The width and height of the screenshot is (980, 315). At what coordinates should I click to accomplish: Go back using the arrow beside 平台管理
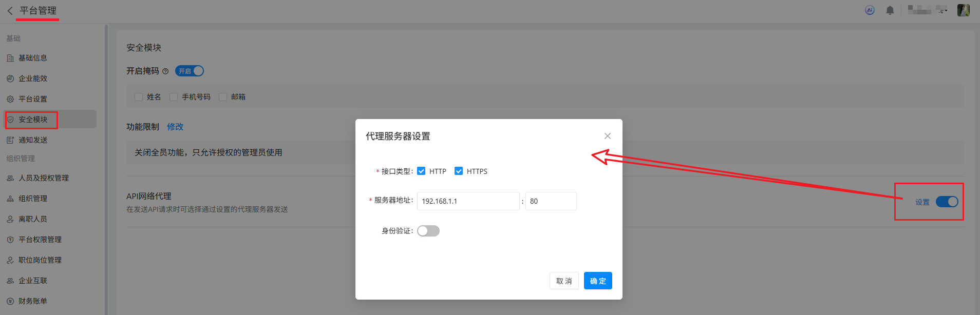[10, 11]
